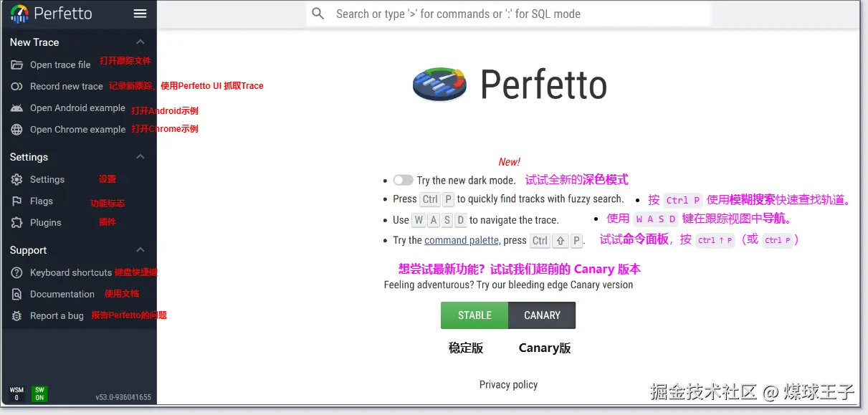
Task: Open the hamburger menu
Action: coord(140,13)
